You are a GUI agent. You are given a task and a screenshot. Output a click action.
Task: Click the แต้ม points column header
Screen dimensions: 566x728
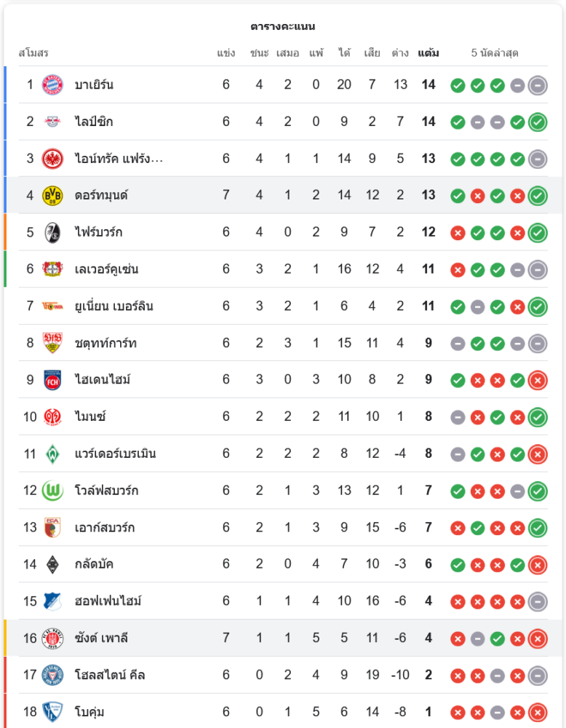pos(429,53)
